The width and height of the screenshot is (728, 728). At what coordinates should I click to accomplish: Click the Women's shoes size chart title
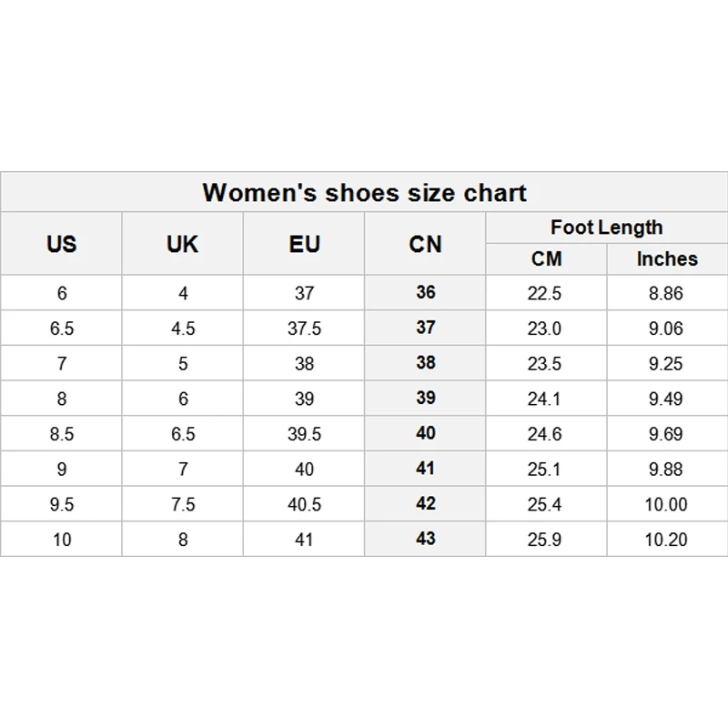(x=364, y=193)
